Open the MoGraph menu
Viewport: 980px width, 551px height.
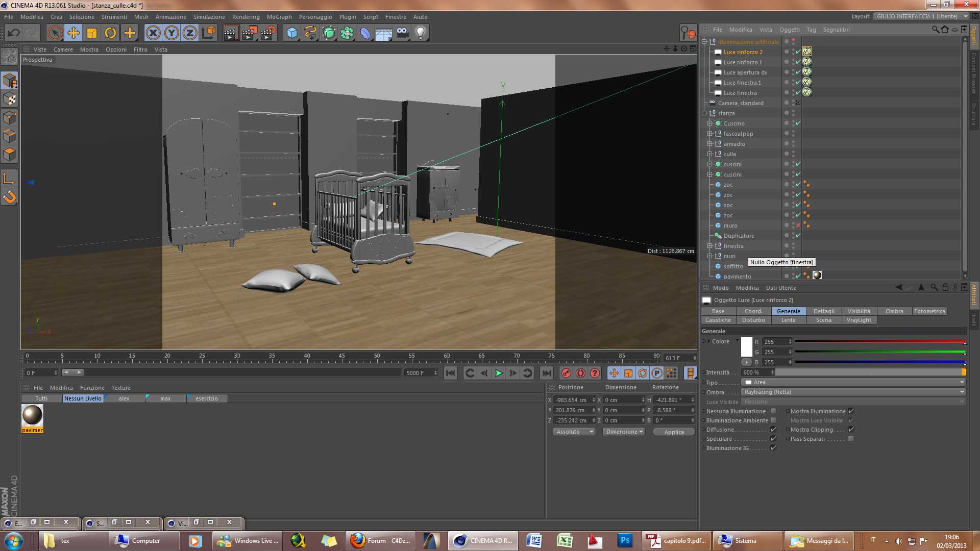coord(279,17)
